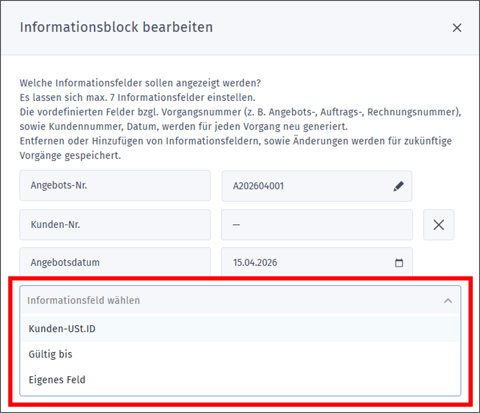Close the Informationsblock bearbeiten dialog
Screen dimensions: 480x413
pyautogui.click(x=457, y=28)
